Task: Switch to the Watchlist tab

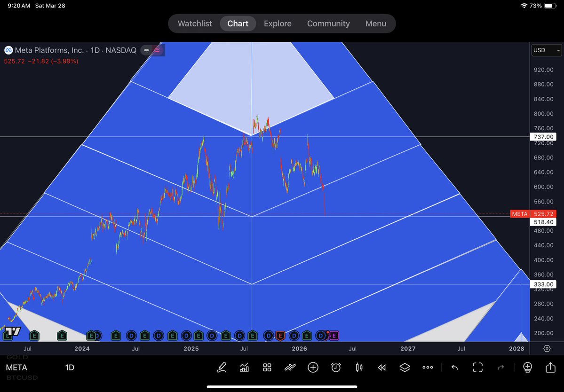Action: tap(194, 23)
